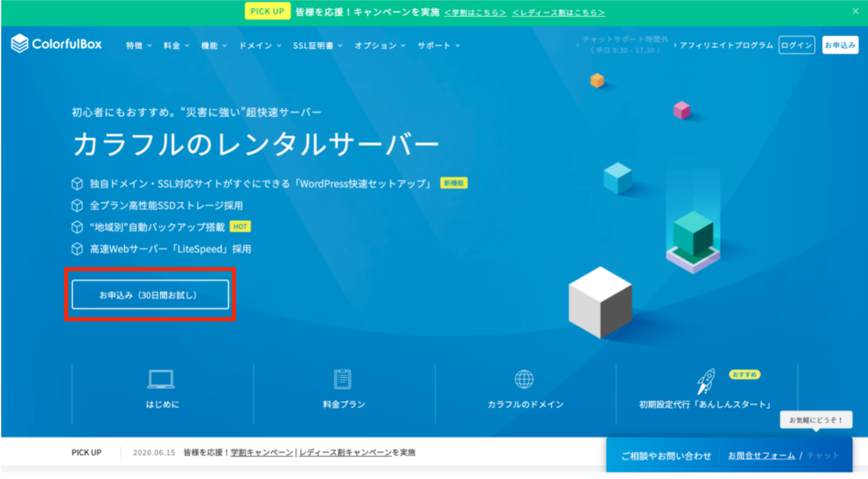
Task: Open the SSL証明書 dropdown
Action: tap(317, 45)
